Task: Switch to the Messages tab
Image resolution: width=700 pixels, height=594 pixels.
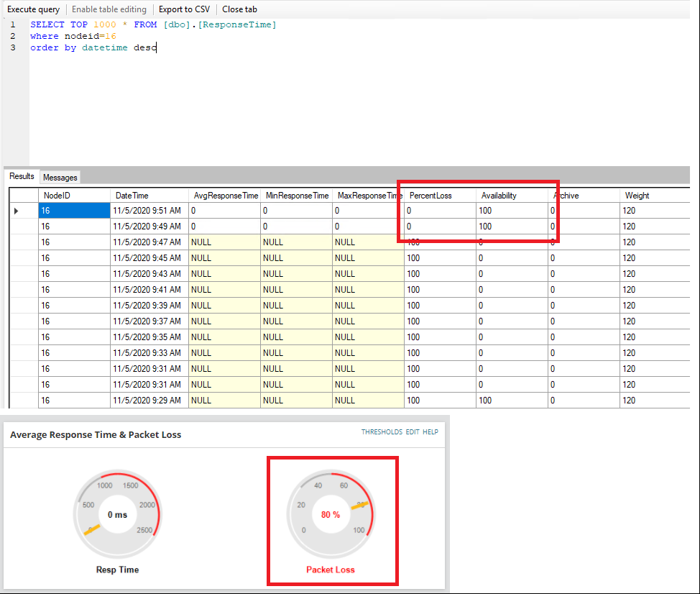Action: pyautogui.click(x=60, y=177)
